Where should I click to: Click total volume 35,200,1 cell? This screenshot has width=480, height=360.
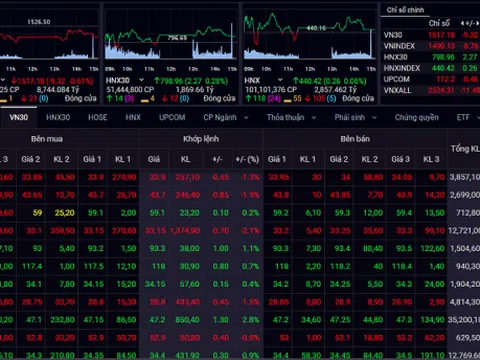tap(464, 320)
